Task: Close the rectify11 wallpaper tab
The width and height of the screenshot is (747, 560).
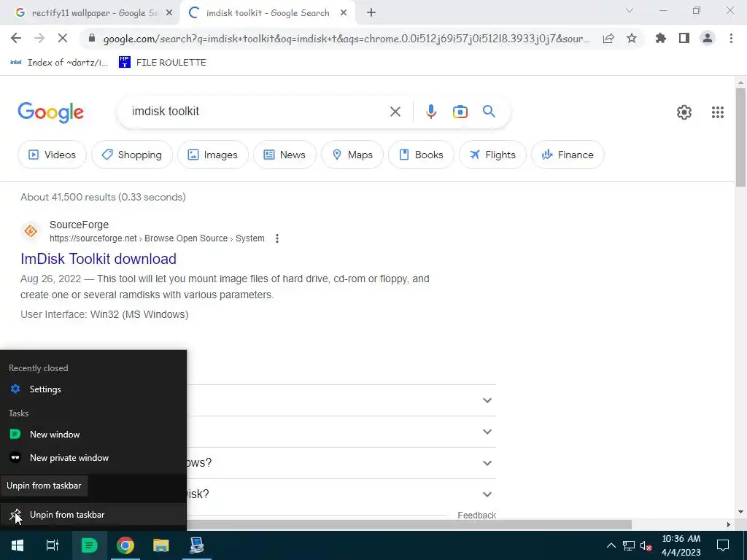Action: pyautogui.click(x=169, y=13)
